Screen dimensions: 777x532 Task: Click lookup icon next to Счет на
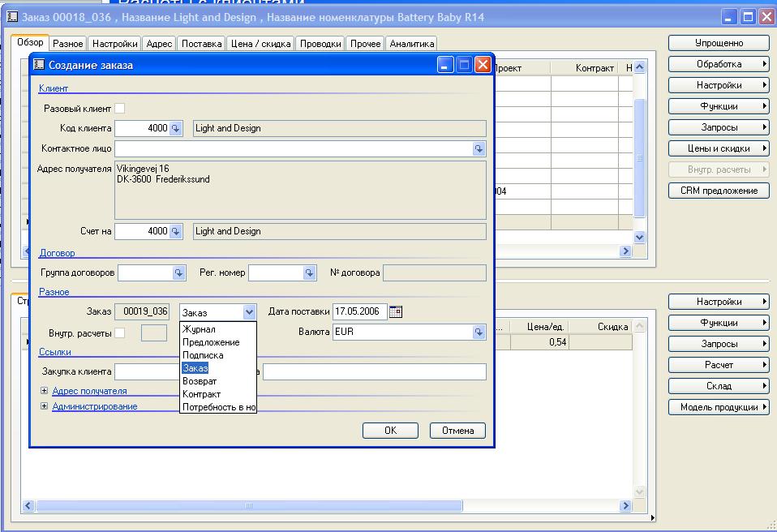coord(176,231)
